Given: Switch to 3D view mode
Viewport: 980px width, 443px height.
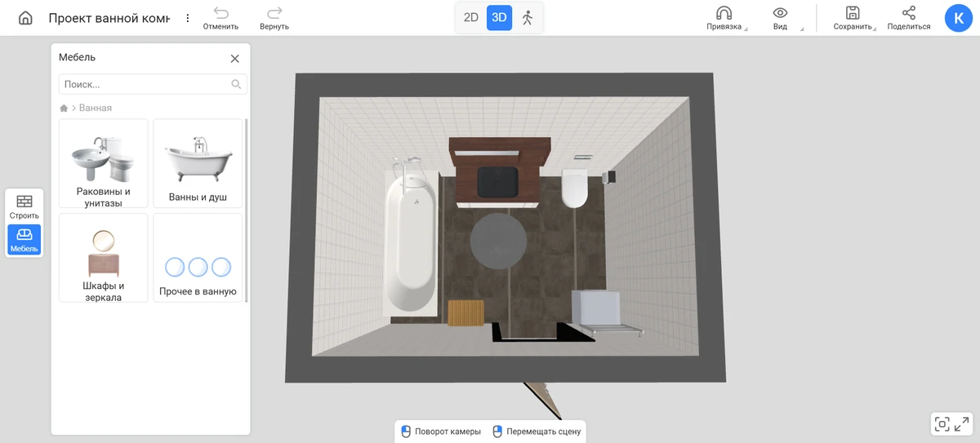Looking at the screenshot, I should click(499, 17).
